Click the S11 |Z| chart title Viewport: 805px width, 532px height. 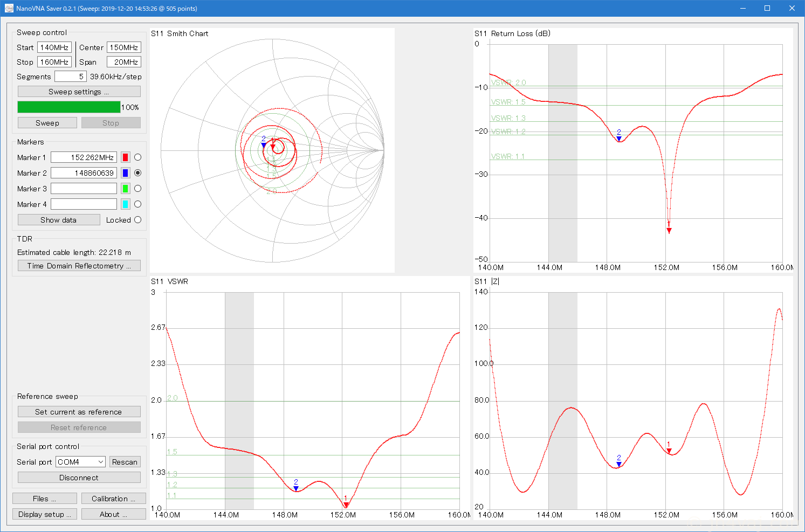487,281
